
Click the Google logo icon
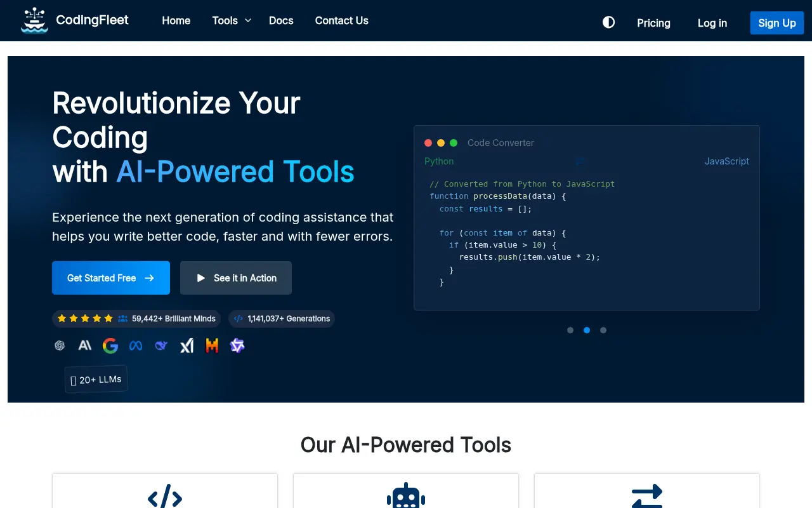[x=110, y=345]
